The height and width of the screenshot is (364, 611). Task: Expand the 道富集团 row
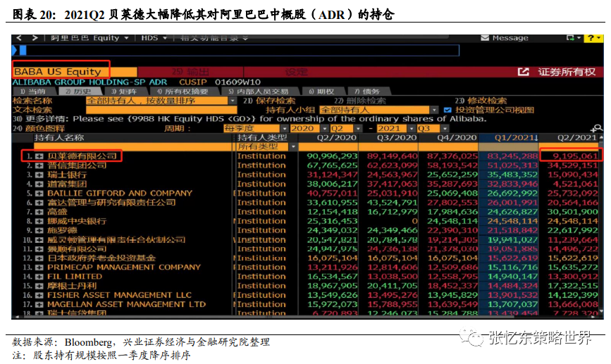pos(39,184)
